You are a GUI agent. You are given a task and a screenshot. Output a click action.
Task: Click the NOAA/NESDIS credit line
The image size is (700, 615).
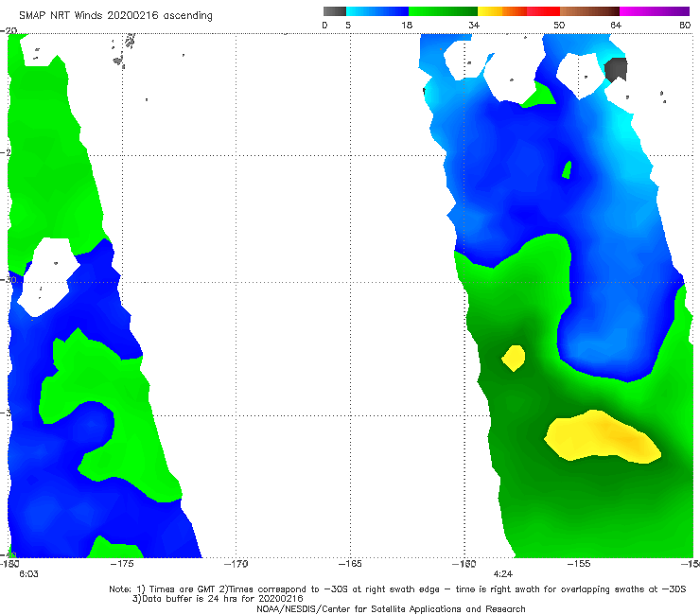[x=391, y=608]
